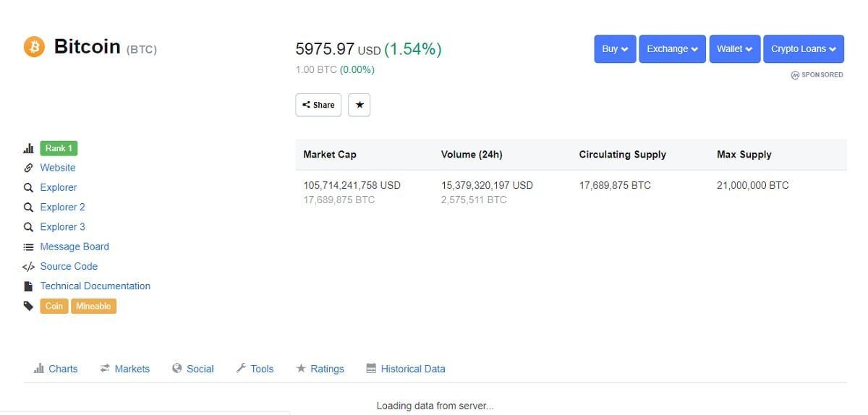This screenshot has width=868, height=415.
Task: Click the Tools wrench icon
Action: [x=242, y=369]
